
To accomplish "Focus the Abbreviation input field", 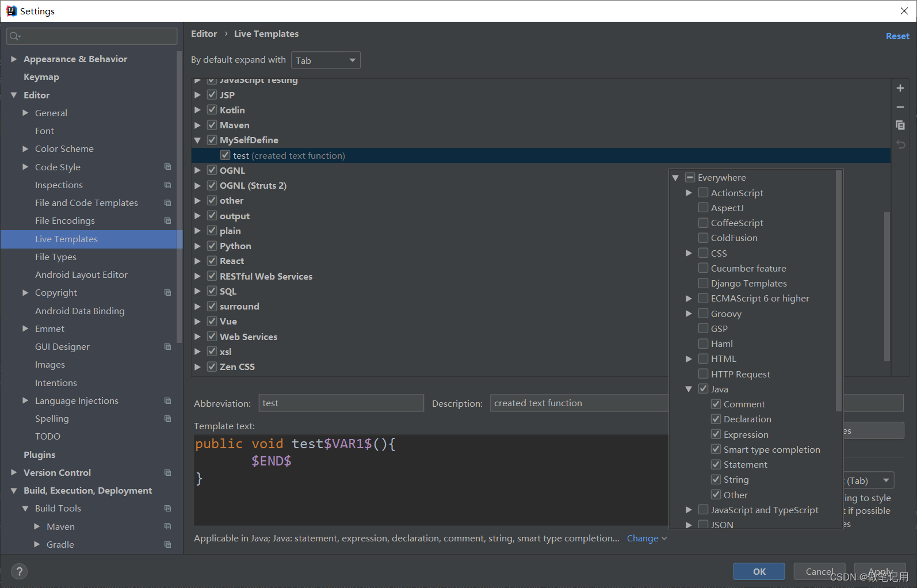I will (341, 403).
